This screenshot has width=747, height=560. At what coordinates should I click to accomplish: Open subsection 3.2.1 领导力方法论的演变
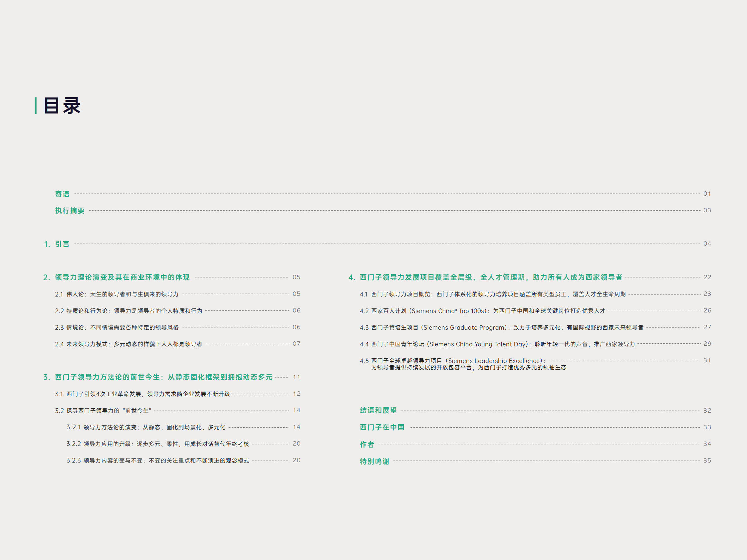pyautogui.click(x=146, y=427)
